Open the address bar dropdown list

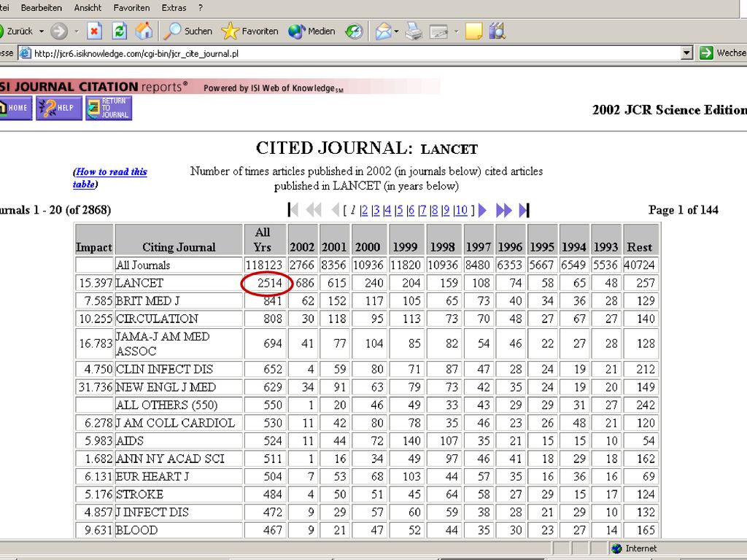coord(686,53)
